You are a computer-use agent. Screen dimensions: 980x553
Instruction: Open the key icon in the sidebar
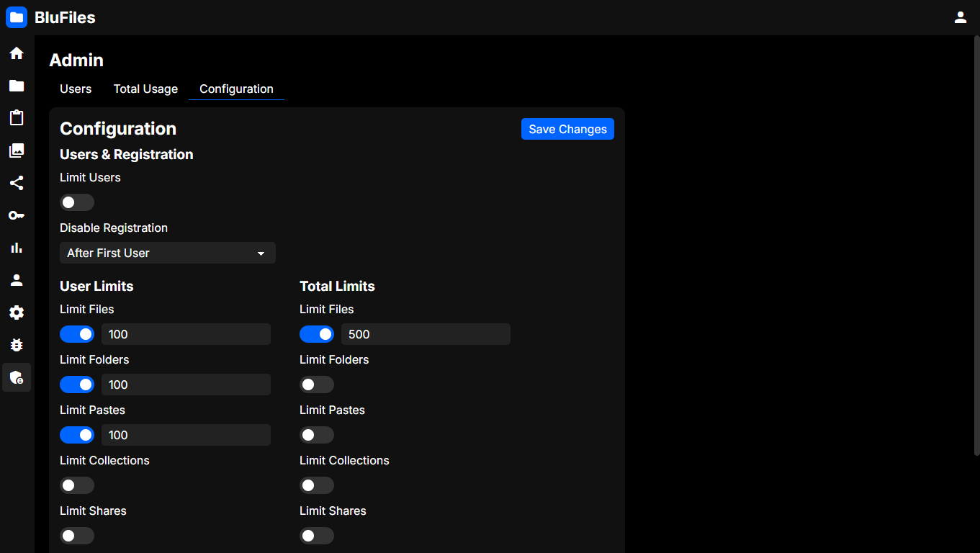[17, 215]
